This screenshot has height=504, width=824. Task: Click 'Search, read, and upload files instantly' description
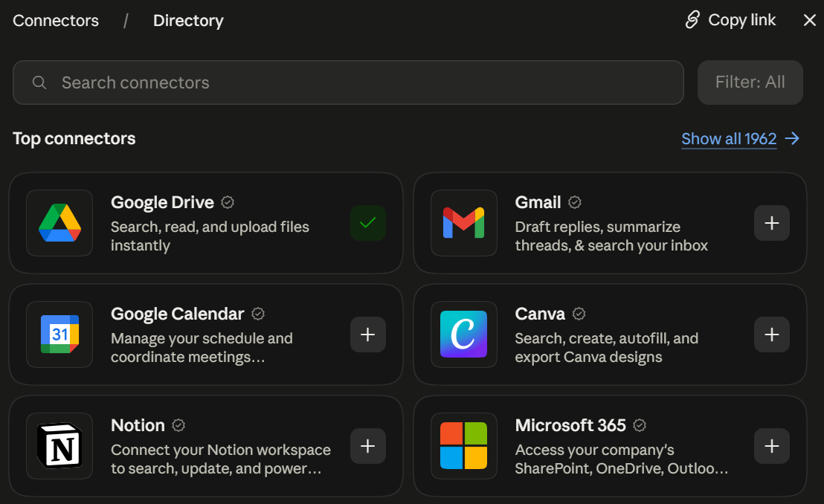point(210,236)
